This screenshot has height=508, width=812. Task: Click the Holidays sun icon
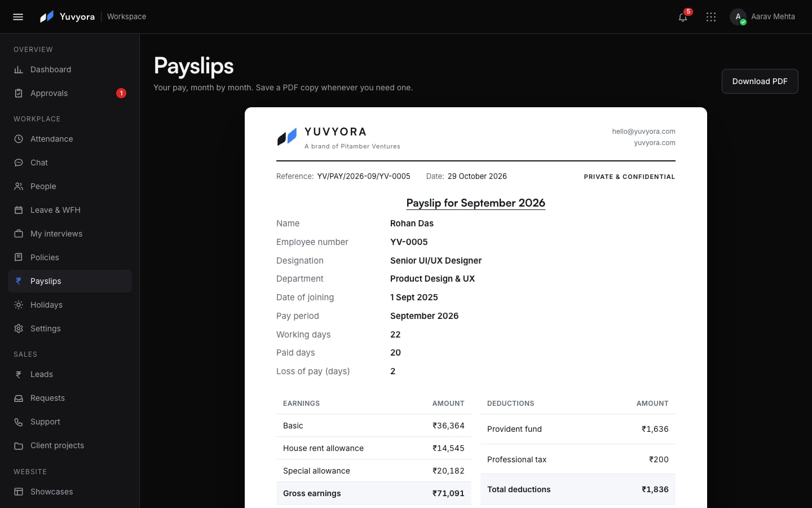pos(19,305)
